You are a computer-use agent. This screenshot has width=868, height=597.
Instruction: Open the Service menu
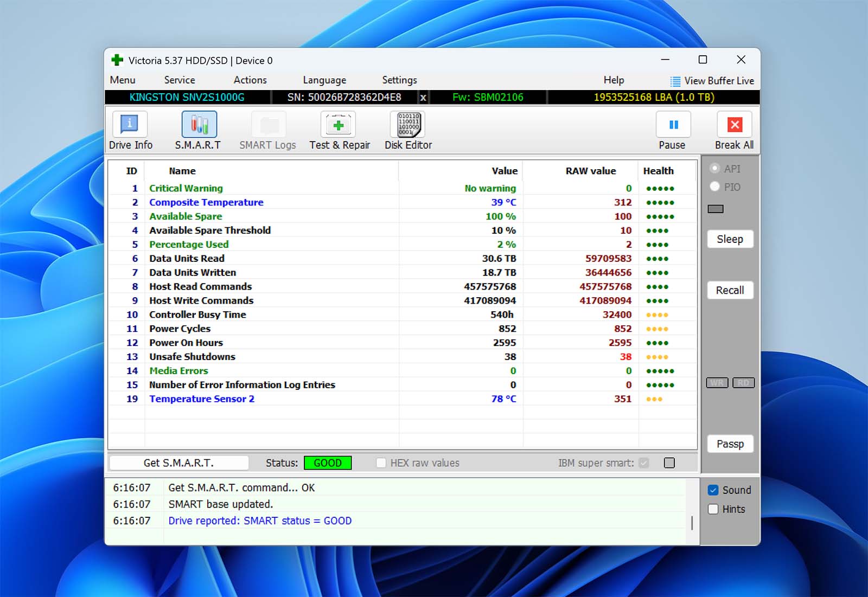coord(179,80)
